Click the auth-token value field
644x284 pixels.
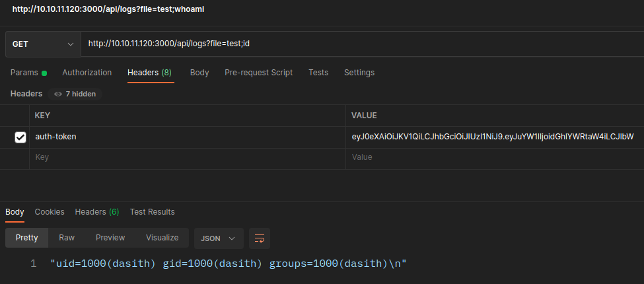click(492, 137)
